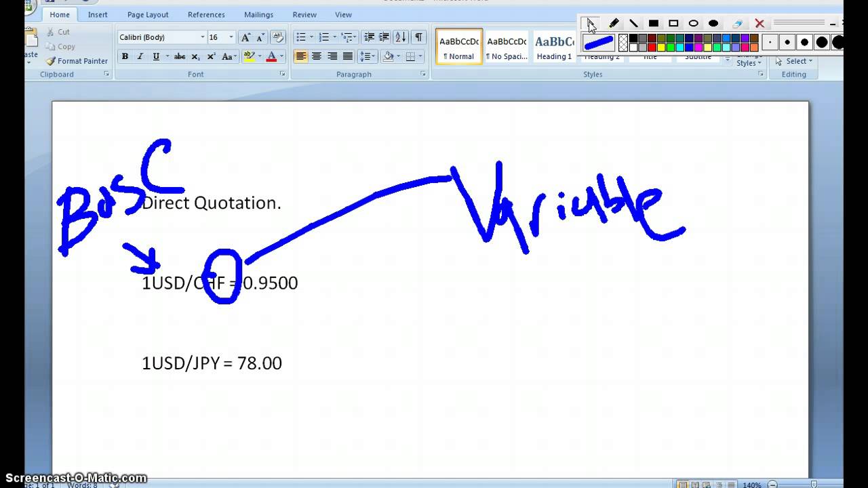868x488 pixels.
Task: Switch to the Mailings tab
Action: coord(258,14)
